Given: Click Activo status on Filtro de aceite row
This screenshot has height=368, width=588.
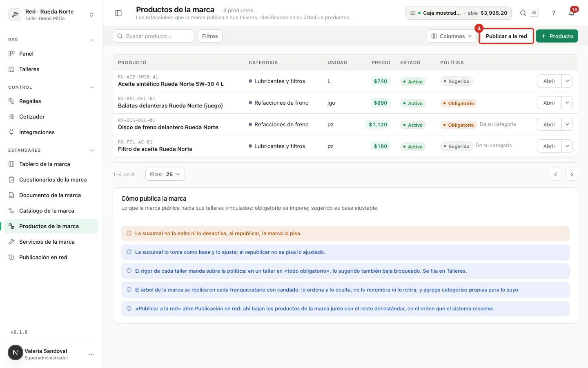Looking at the screenshot, I should pos(413,146).
